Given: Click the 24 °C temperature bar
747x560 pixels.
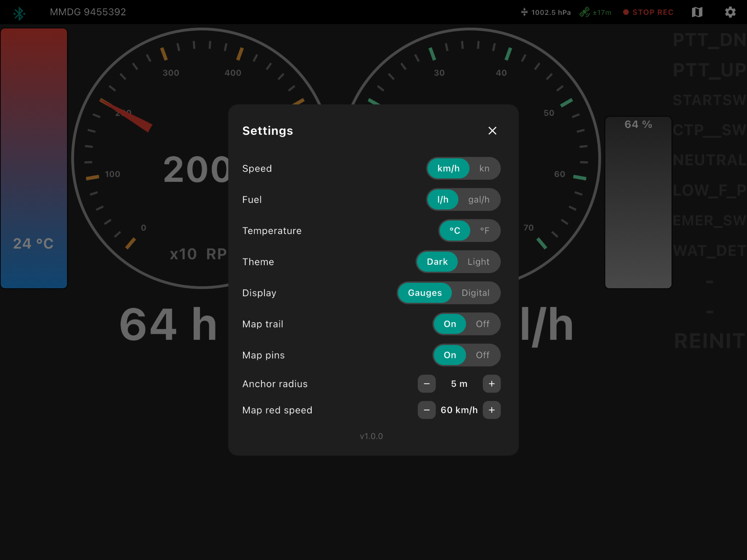Looking at the screenshot, I should tap(34, 158).
